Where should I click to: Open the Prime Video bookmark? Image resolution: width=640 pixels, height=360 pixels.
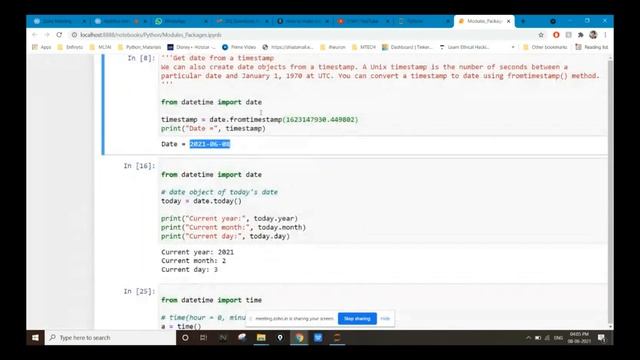point(239,47)
